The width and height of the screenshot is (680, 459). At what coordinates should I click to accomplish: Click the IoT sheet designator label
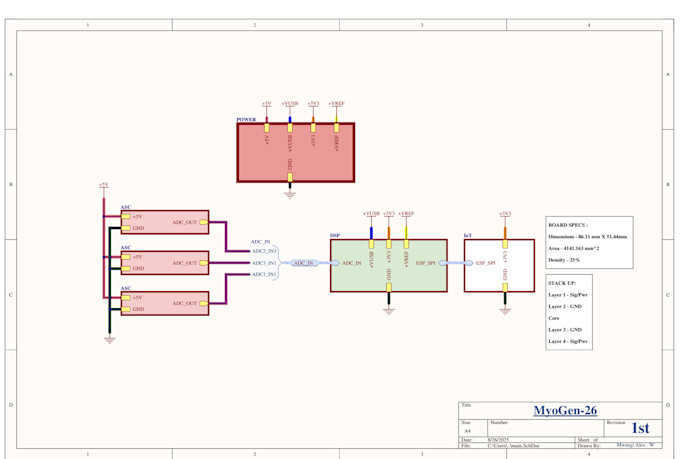click(468, 236)
